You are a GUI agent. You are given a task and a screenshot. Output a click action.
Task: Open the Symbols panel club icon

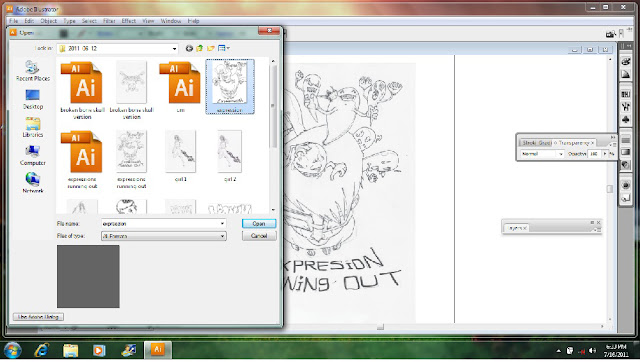point(626,120)
